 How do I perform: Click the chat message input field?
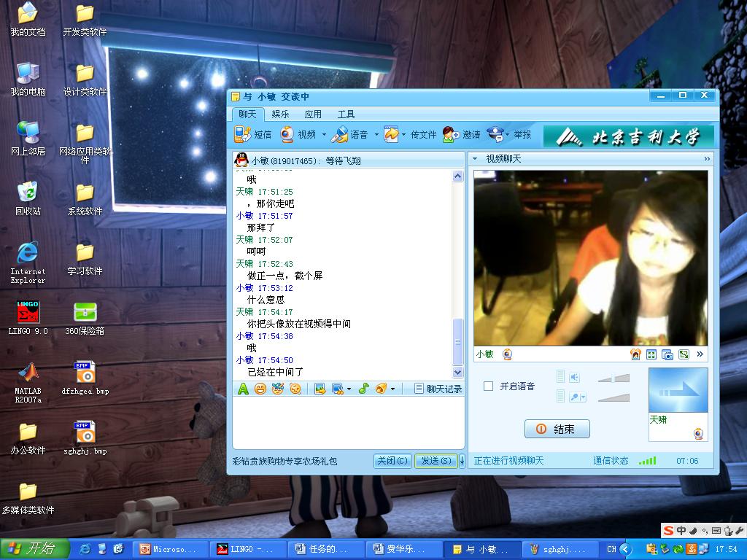(348, 423)
